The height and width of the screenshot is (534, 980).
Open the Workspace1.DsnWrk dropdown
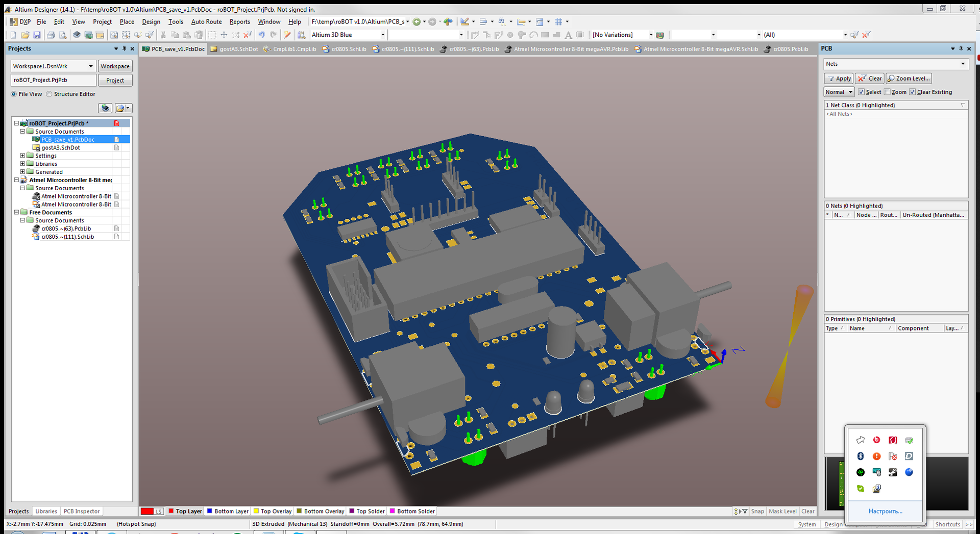coord(91,66)
